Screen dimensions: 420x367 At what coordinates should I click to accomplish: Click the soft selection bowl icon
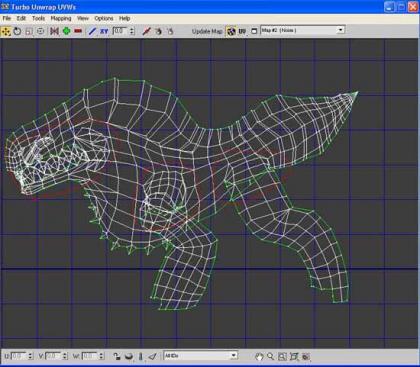pos(129,357)
